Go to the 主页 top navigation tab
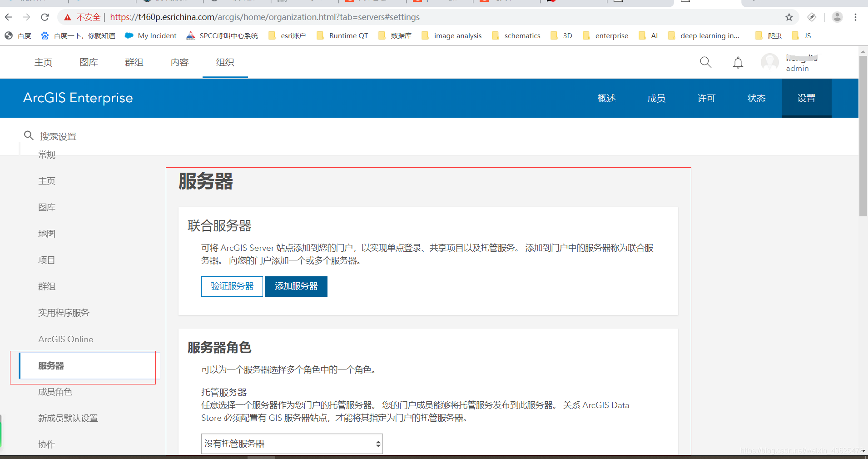868x459 pixels. tap(44, 62)
